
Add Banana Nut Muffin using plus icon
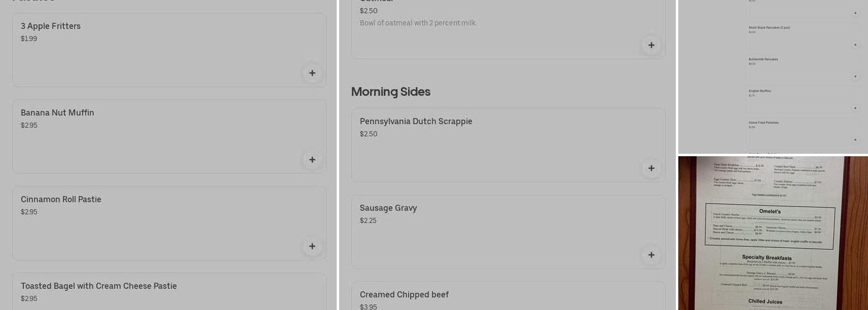[312, 160]
